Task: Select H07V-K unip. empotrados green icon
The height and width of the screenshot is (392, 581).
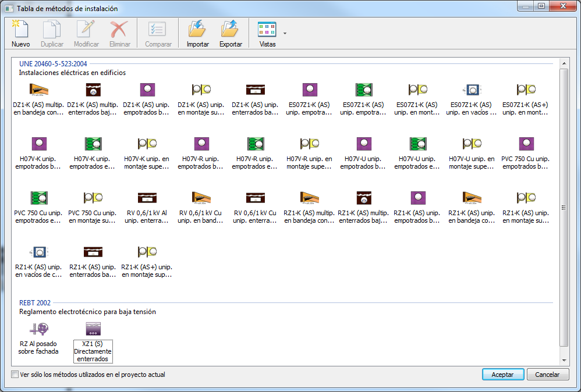Action: tap(93, 144)
